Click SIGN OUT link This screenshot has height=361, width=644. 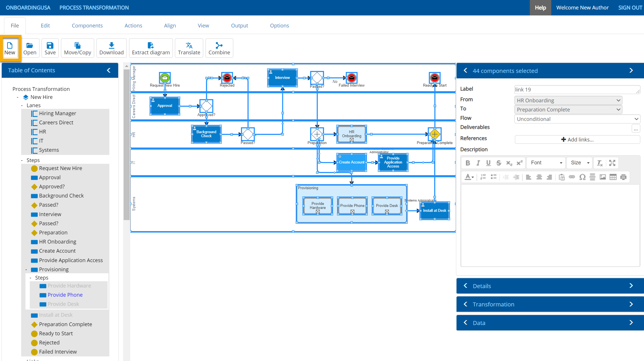coord(630,8)
